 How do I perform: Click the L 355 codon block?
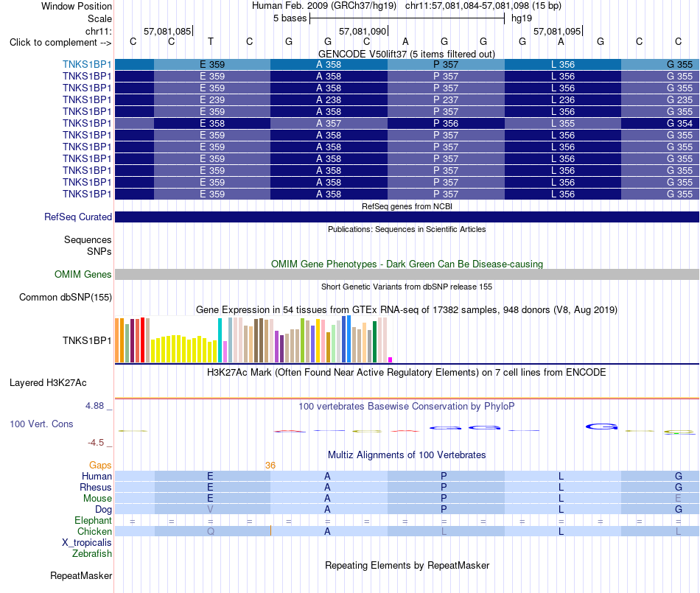[x=562, y=123]
